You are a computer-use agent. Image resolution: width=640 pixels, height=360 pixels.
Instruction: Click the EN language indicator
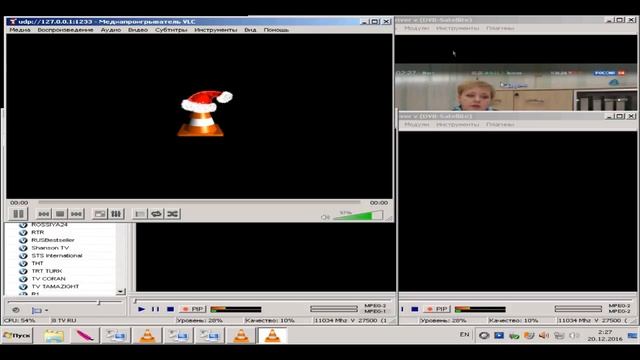pyautogui.click(x=464, y=335)
